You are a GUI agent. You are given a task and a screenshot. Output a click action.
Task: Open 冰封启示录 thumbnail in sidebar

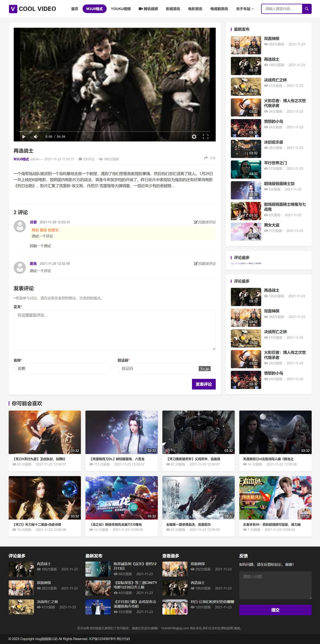point(246,149)
